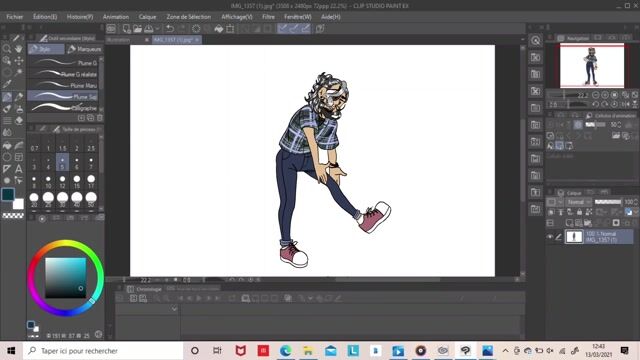Select the Zoom magnifier tool
Image resolution: width=640 pixels, height=360 pixels.
coord(7,49)
